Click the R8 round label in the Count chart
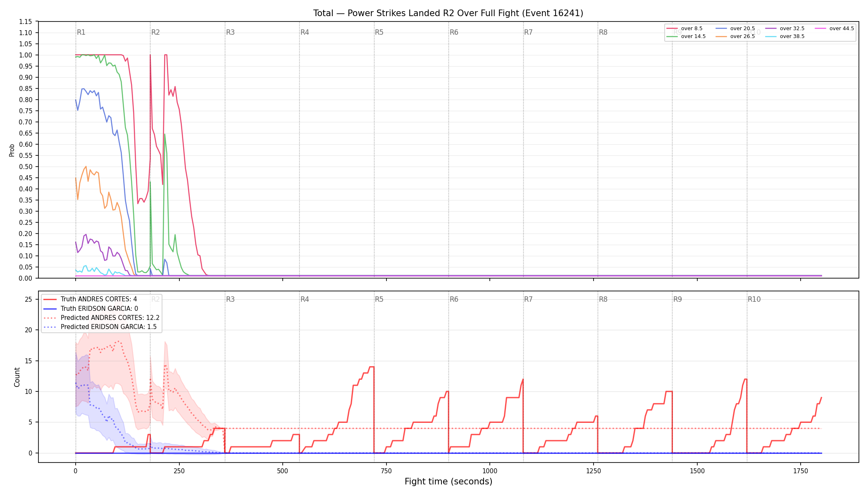868x496 pixels. click(x=603, y=299)
